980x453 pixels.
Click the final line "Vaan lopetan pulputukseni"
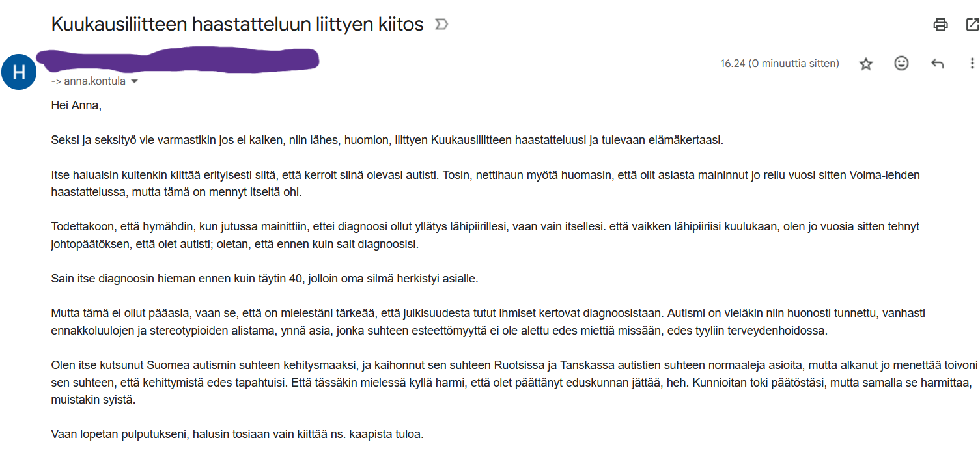tap(237, 433)
